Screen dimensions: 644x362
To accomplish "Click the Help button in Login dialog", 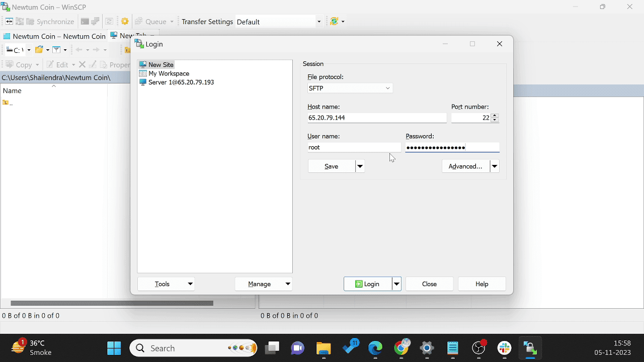I will (x=481, y=284).
